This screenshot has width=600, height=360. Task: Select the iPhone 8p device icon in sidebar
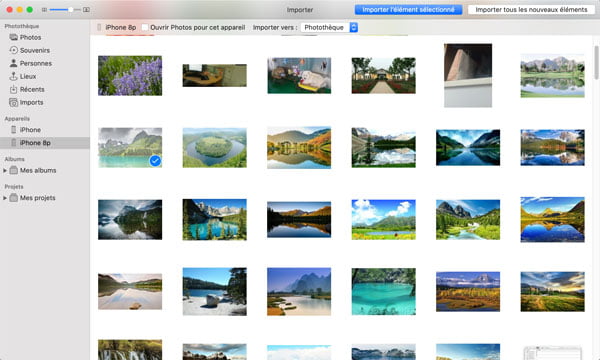coord(13,143)
